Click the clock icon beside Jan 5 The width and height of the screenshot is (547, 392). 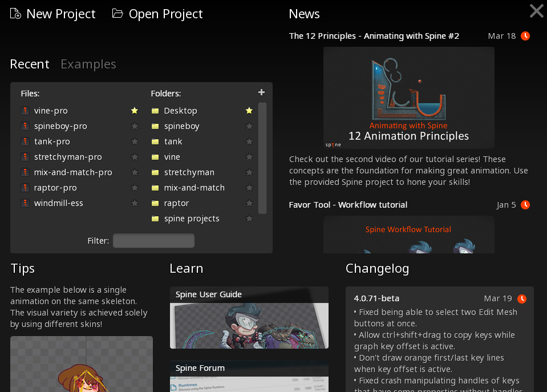click(x=525, y=205)
